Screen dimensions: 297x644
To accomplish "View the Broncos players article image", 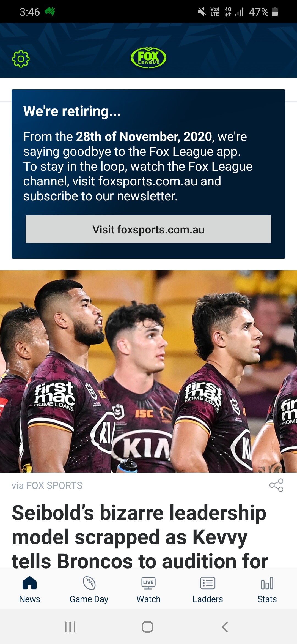I will coord(148,371).
